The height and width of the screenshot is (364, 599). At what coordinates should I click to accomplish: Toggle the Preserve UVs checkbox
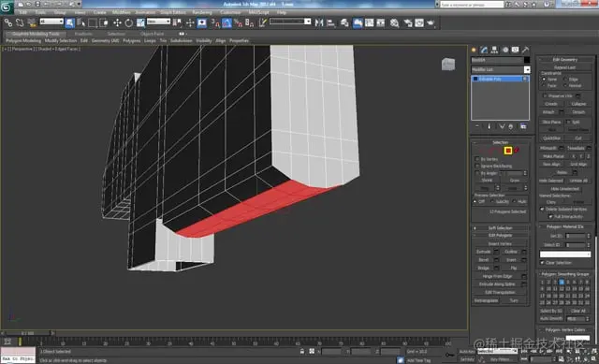pyautogui.click(x=545, y=95)
